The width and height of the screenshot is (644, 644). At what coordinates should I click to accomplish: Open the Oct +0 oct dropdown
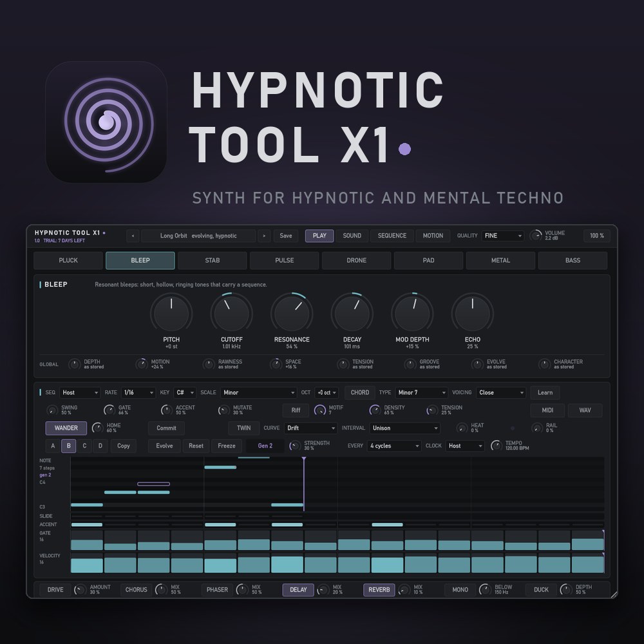327,393
